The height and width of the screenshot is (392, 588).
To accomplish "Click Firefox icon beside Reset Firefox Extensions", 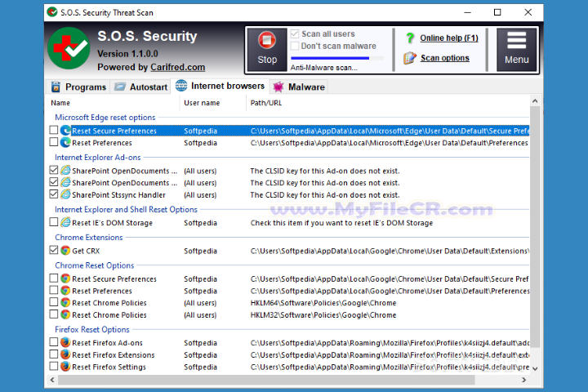I will [65, 354].
